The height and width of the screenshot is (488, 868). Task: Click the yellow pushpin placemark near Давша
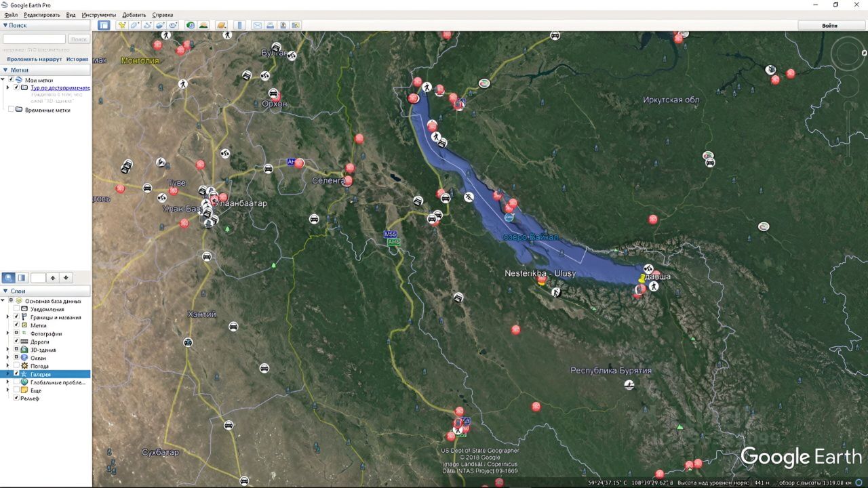click(642, 279)
